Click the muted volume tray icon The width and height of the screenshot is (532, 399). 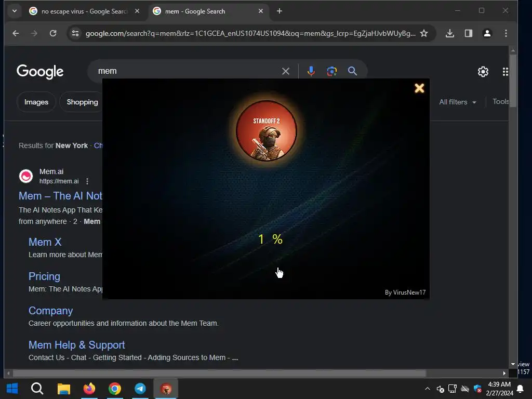click(x=441, y=389)
